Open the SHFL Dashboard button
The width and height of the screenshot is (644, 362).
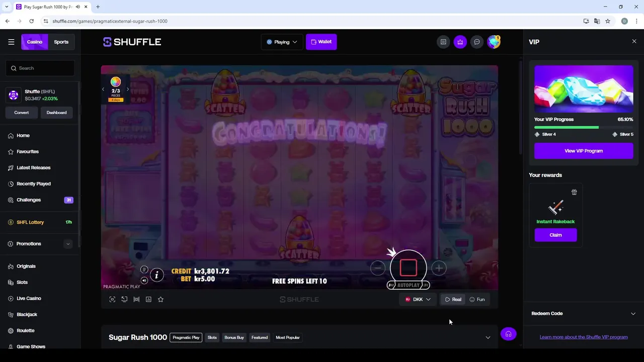(x=56, y=113)
